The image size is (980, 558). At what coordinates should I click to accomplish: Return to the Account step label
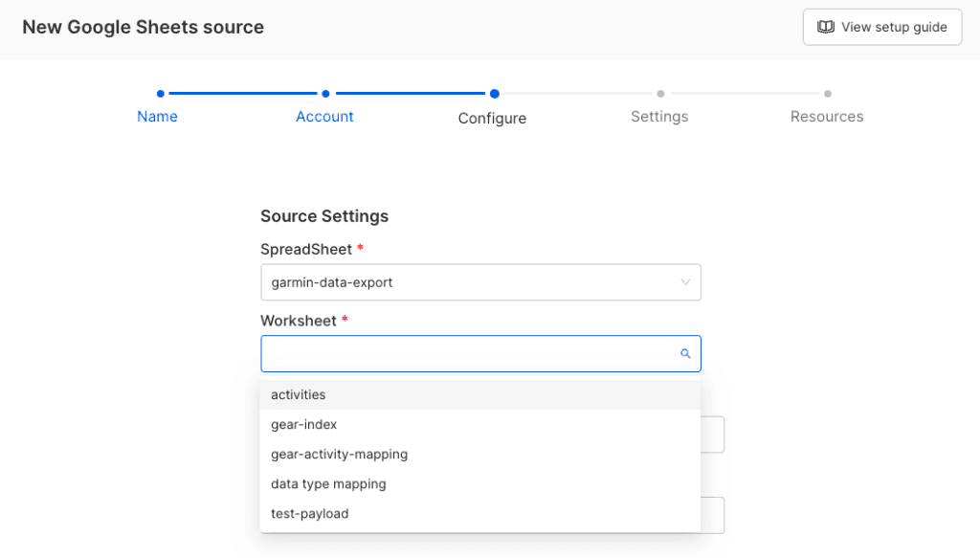pyautogui.click(x=324, y=117)
